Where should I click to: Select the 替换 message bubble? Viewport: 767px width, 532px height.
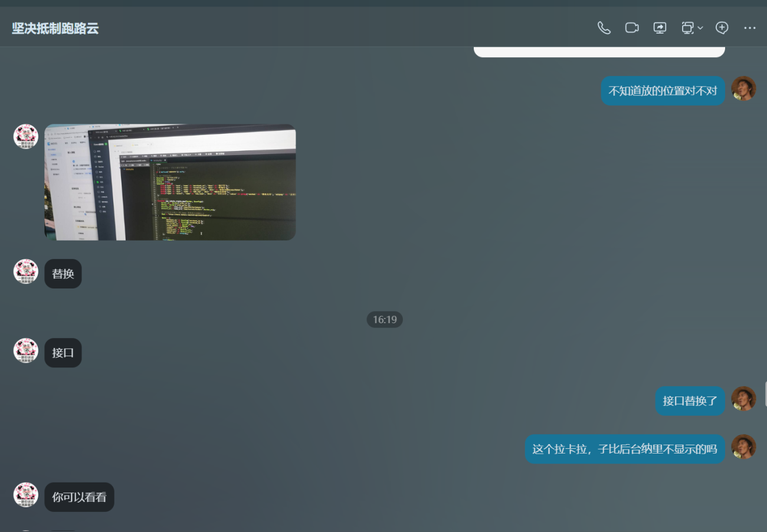tap(63, 274)
